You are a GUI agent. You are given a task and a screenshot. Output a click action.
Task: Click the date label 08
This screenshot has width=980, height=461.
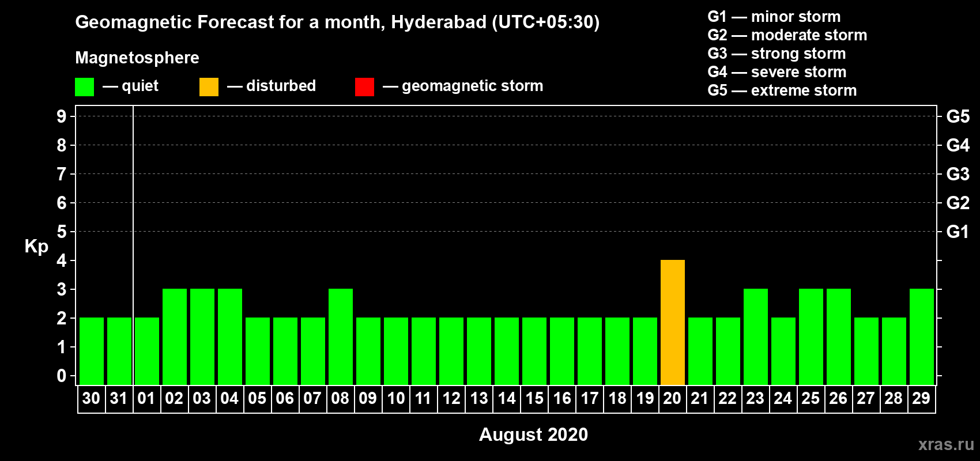340,398
